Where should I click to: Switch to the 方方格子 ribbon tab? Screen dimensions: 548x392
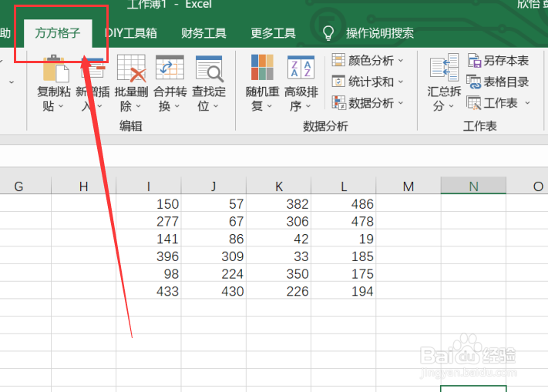pyautogui.click(x=58, y=33)
